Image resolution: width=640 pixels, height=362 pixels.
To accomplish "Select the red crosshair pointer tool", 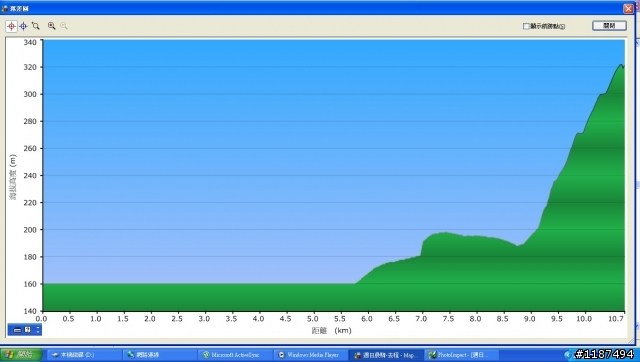I will 11,26.
